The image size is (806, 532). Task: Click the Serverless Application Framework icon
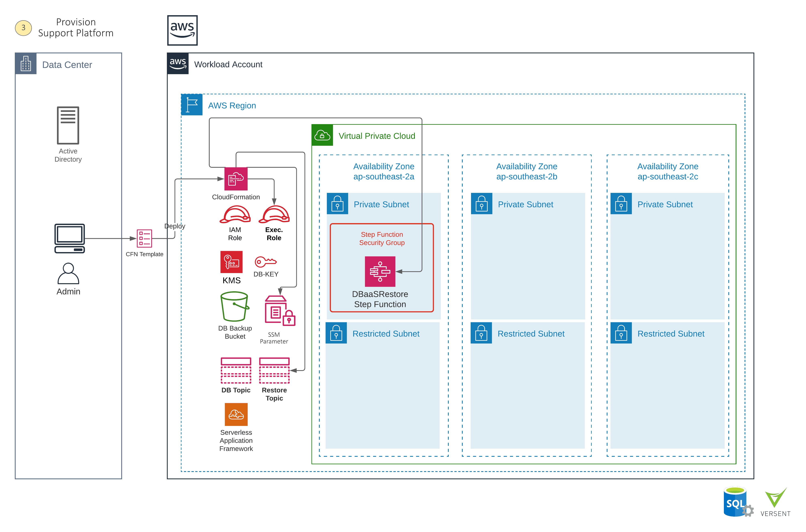tap(236, 414)
